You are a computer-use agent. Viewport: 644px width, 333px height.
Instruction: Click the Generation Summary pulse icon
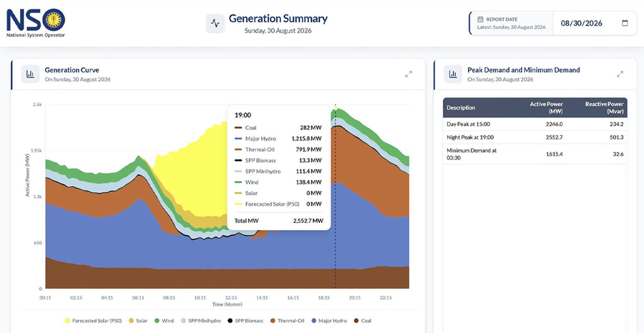pos(215,23)
